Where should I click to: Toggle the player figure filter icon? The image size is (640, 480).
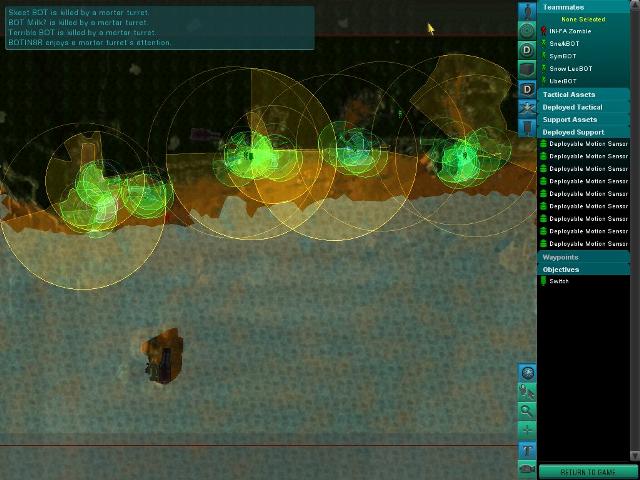pos(527,11)
